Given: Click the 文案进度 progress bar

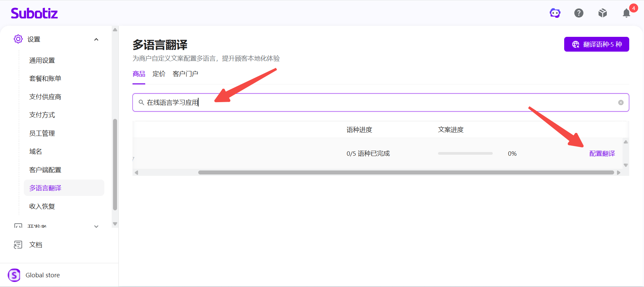Looking at the screenshot, I should [x=465, y=153].
